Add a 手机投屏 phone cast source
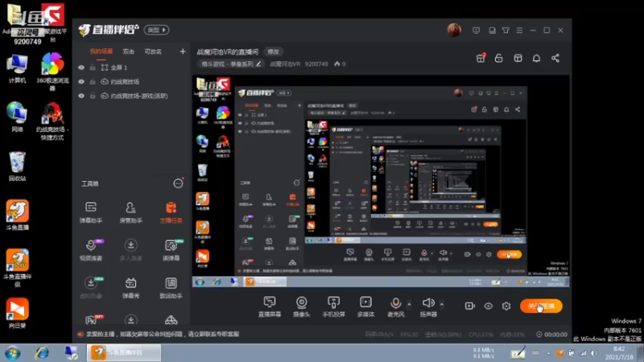The width and height of the screenshot is (644, 362). tap(333, 306)
